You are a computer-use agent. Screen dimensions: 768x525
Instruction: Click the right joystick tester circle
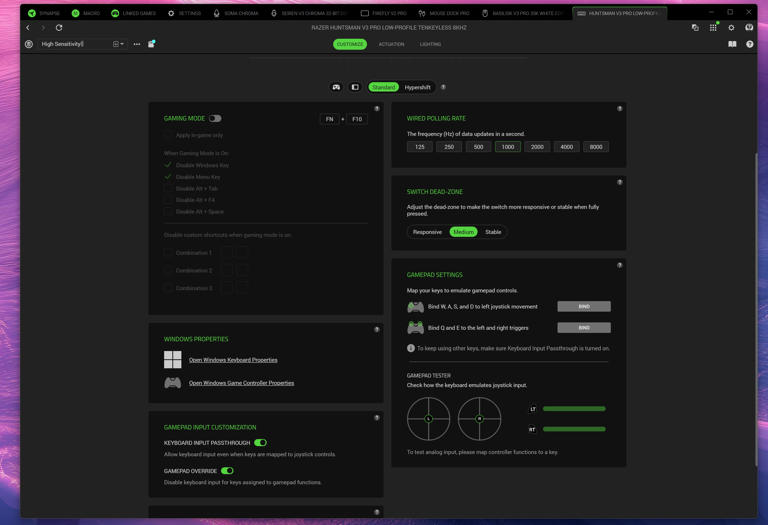480,419
